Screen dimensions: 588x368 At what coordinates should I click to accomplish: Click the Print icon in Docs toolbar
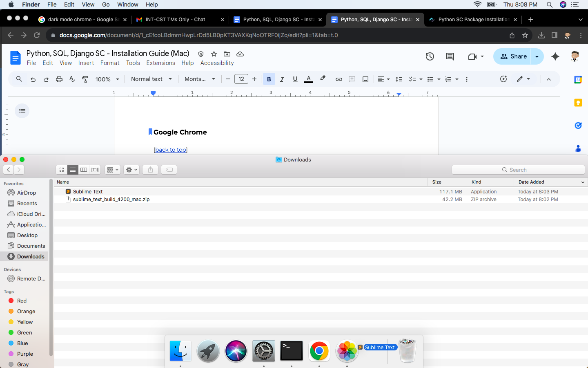pos(59,79)
